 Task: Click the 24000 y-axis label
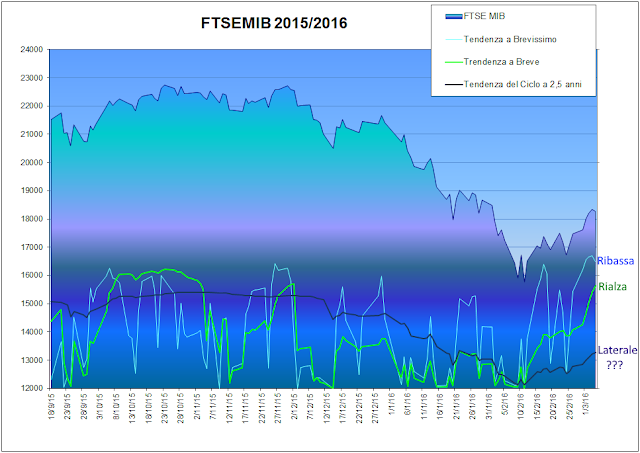click(31, 49)
